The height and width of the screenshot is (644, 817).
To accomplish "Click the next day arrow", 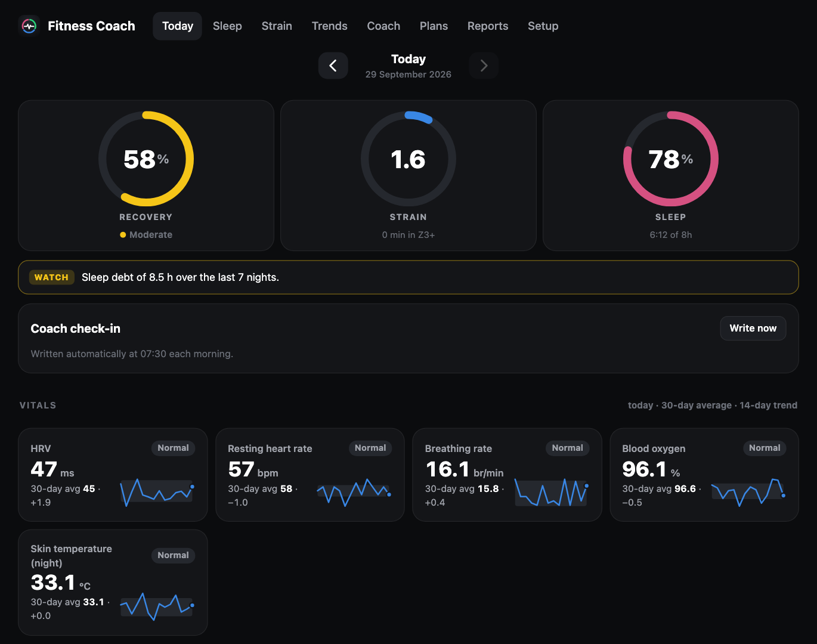I will pyautogui.click(x=484, y=66).
